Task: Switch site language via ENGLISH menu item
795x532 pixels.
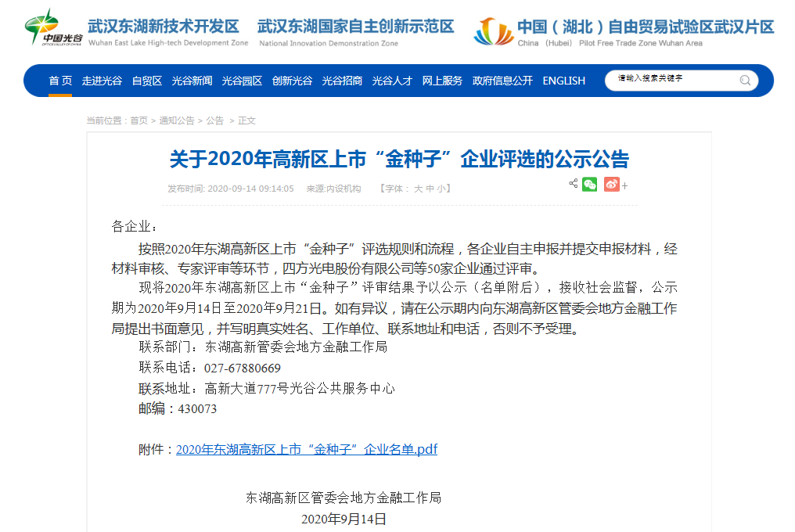Action: [x=564, y=80]
